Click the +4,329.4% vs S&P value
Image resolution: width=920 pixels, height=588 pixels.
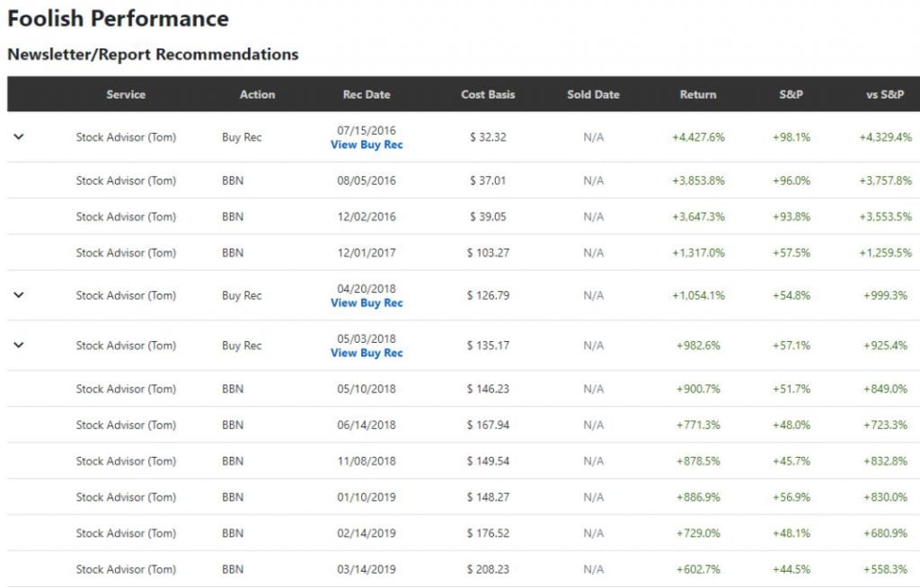pos(885,137)
